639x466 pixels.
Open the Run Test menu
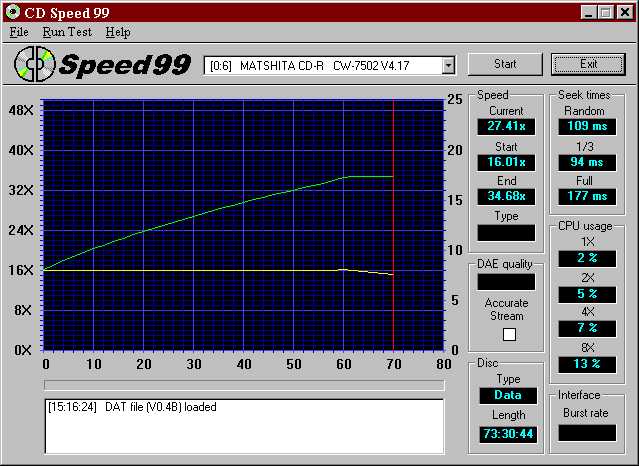67,32
